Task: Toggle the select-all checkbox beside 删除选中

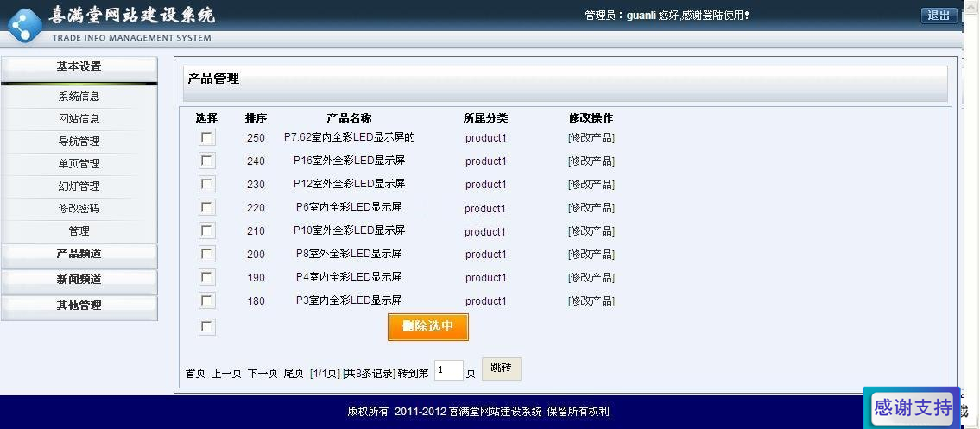Action: 207,327
